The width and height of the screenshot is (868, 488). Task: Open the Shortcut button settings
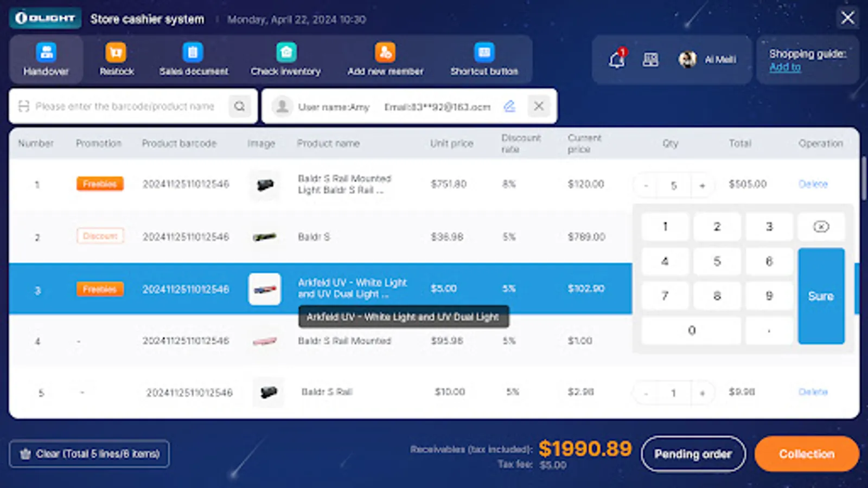click(x=483, y=59)
